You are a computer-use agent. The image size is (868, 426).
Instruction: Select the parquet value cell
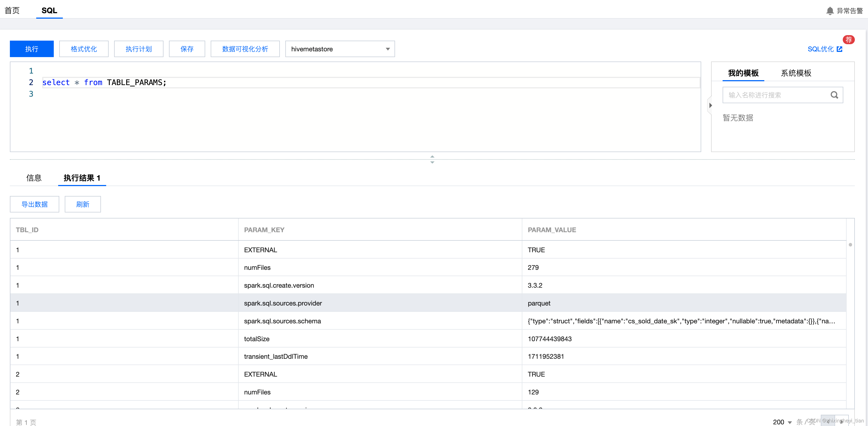[x=684, y=303]
